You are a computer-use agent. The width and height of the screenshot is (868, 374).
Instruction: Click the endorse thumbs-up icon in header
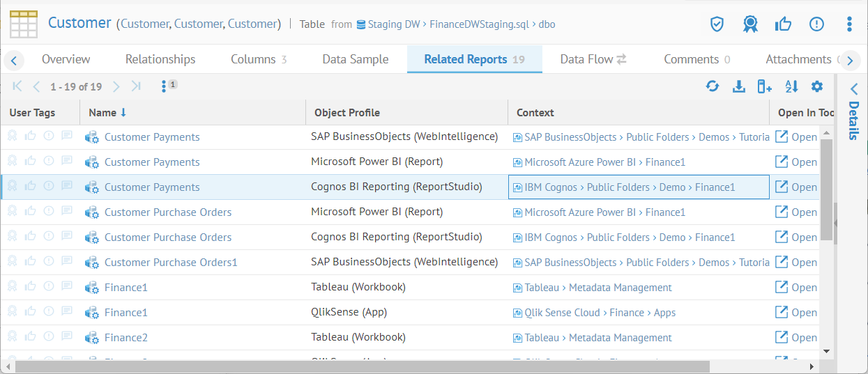click(x=783, y=24)
